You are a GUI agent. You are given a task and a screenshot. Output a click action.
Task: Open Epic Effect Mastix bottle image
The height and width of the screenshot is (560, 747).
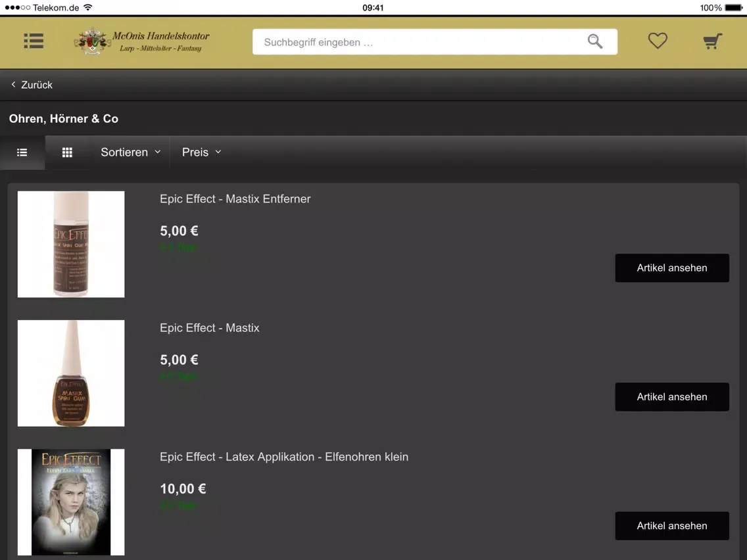pyautogui.click(x=71, y=373)
